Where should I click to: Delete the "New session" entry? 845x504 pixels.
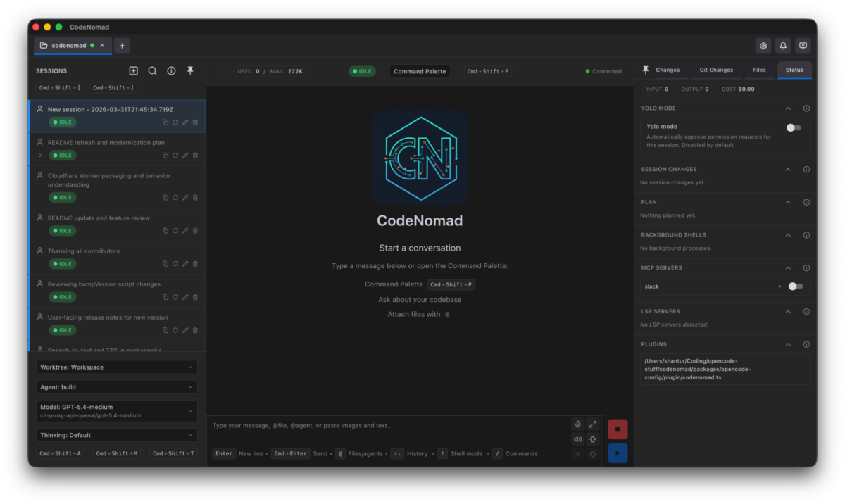point(195,122)
